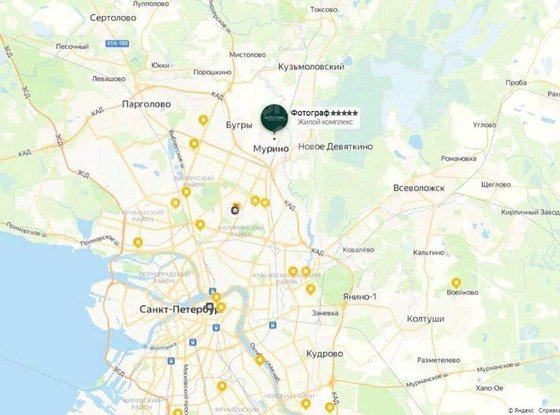Click the black camera icon near Калининский район
The image size is (560, 415).
(x=235, y=209)
